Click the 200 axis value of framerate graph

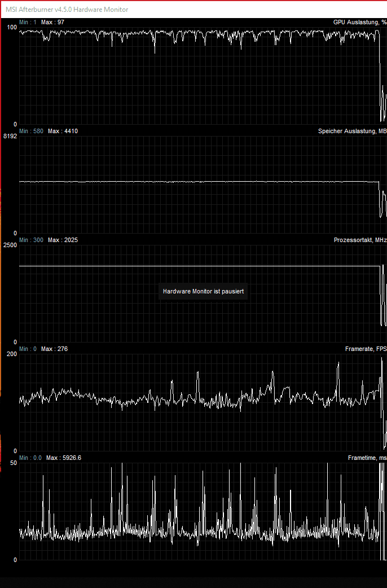coord(12,354)
